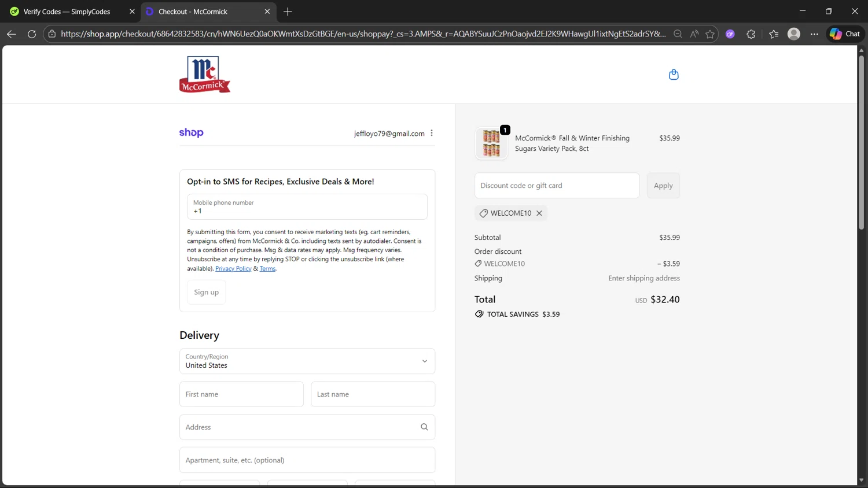The image size is (868, 488).
Task: Close the Verify Codes SimplyCodes tab
Action: pyautogui.click(x=132, y=12)
